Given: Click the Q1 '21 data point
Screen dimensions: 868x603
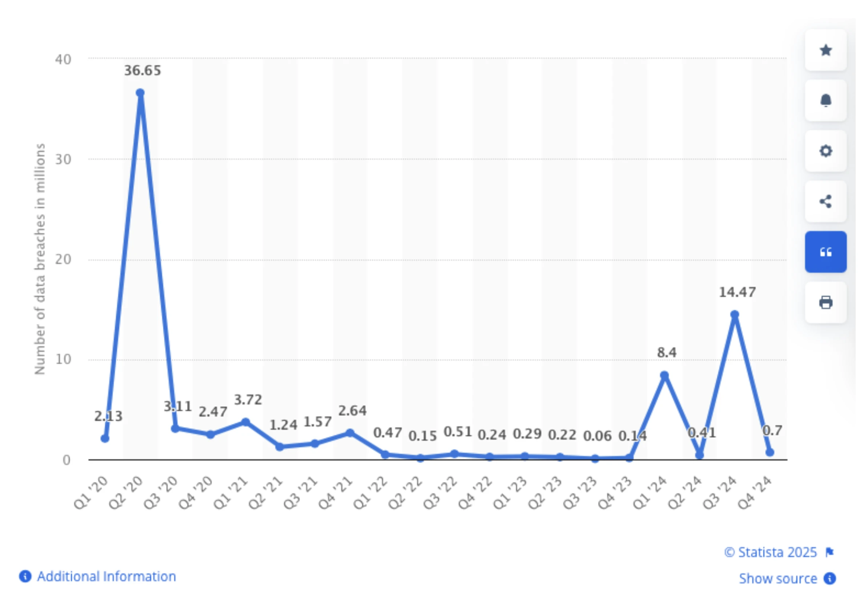Looking at the screenshot, I should tap(246, 422).
